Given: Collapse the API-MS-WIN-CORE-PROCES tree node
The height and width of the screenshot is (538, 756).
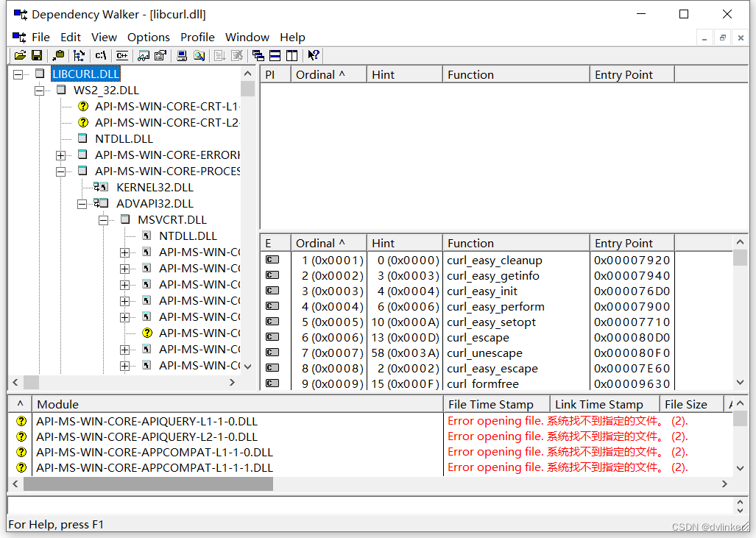Looking at the screenshot, I should (61, 171).
